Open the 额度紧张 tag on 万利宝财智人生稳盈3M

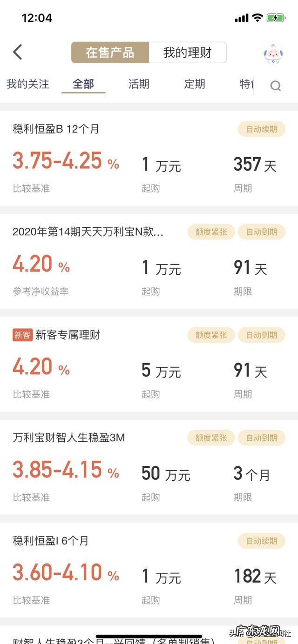click(x=210, y=438)
